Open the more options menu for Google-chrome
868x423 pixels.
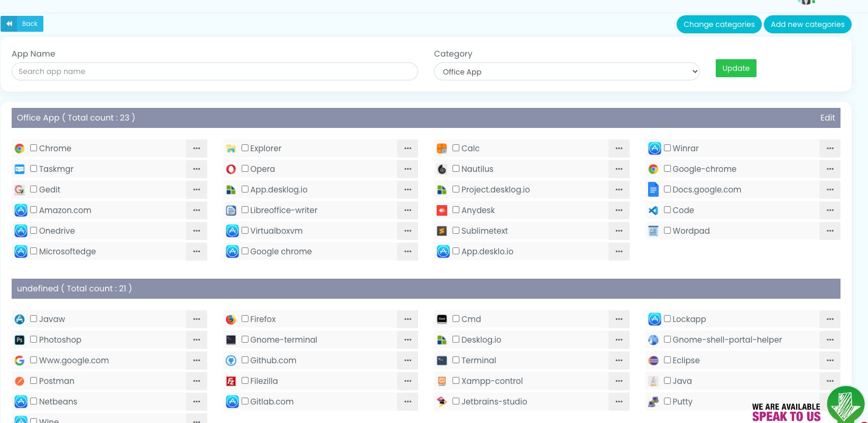coord(830,169)
